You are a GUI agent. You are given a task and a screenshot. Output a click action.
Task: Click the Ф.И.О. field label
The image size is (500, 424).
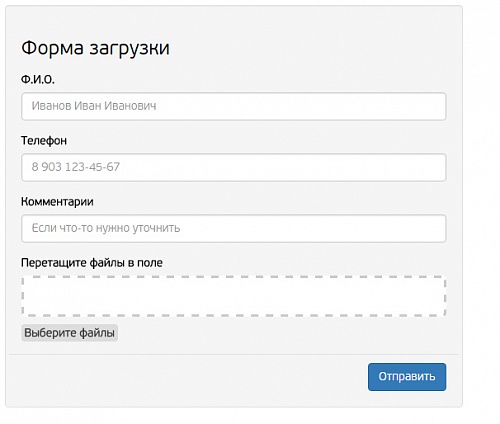38,79
